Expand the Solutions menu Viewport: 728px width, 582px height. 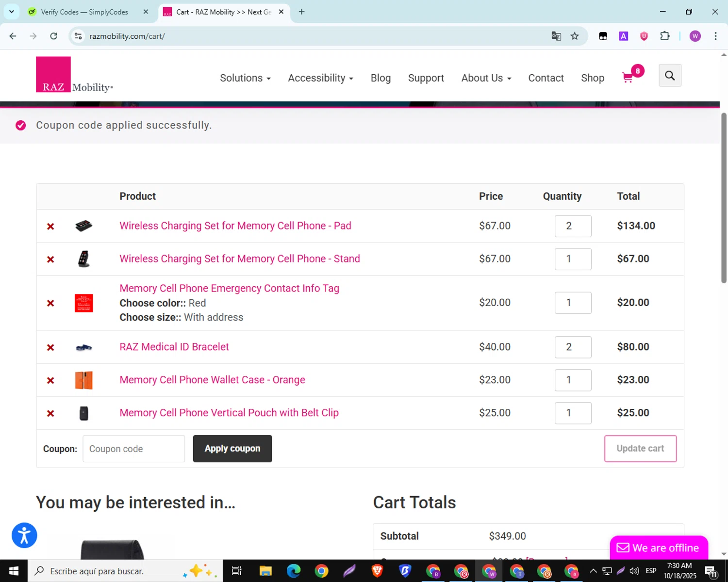coord(245,78)
